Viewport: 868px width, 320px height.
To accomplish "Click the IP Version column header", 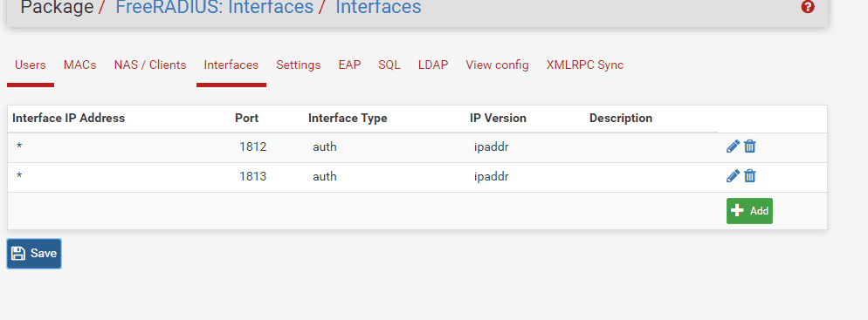I will [499, 119].
